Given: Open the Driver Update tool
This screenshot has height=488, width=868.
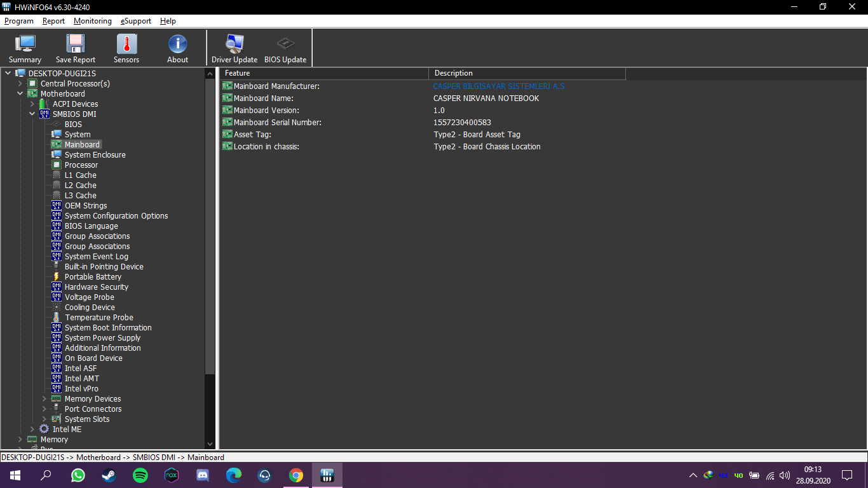Looking at the screenshot, I should coord(234,48).
